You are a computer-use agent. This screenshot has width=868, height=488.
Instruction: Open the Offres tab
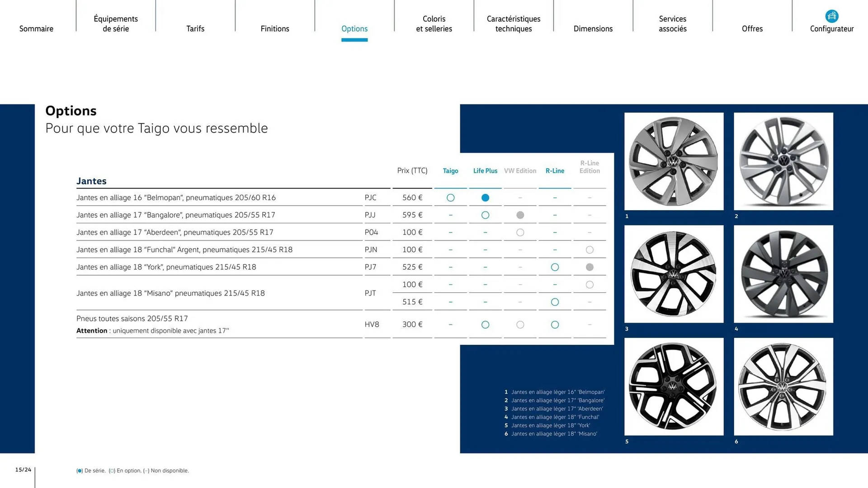(x=752, y=28)
